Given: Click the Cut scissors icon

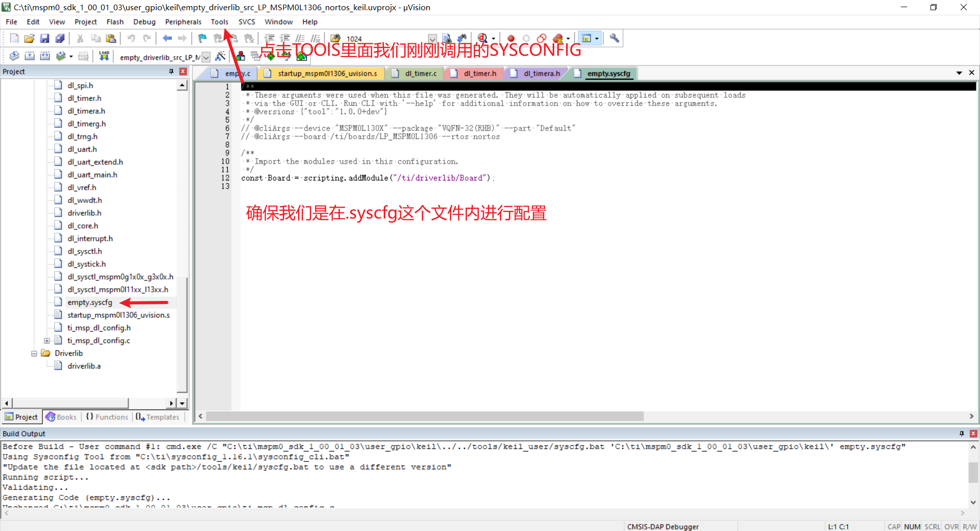Looking at the screenshot, I should (x=80, y=38).
